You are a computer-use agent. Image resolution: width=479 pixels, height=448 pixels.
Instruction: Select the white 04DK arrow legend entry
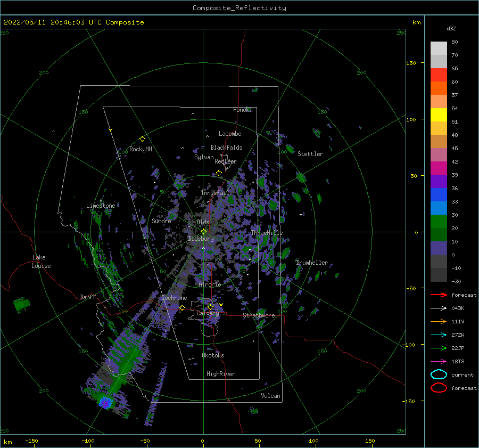click(439, 308)
